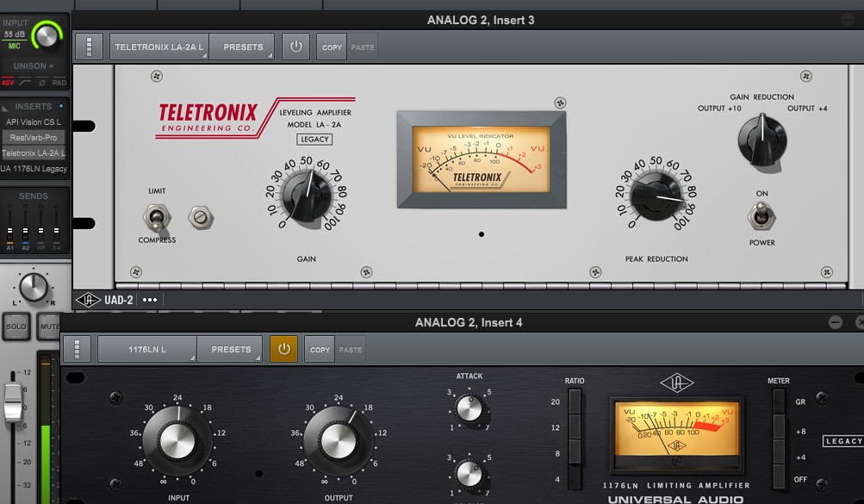Select the API Vision CS L insert

(34, 122)
